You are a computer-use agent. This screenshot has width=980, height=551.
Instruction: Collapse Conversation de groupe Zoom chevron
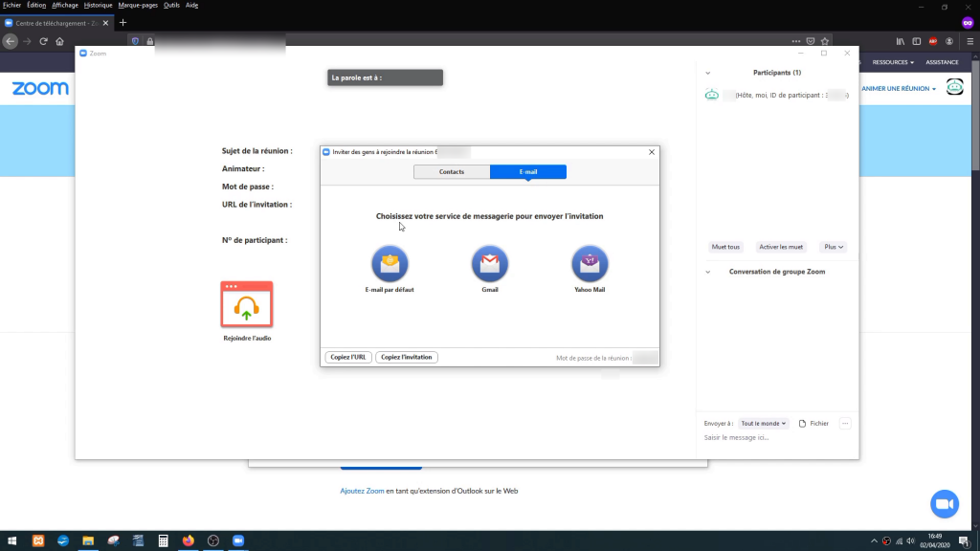coord(707,272)
